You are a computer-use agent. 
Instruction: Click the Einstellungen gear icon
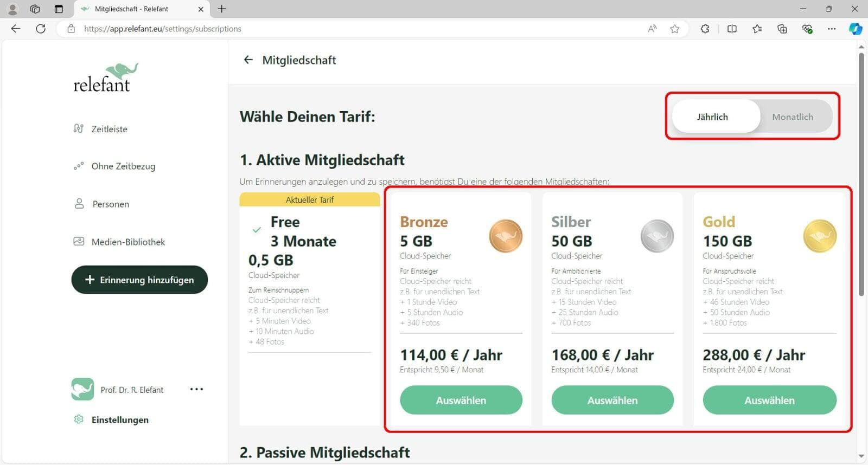coord(79,419)
